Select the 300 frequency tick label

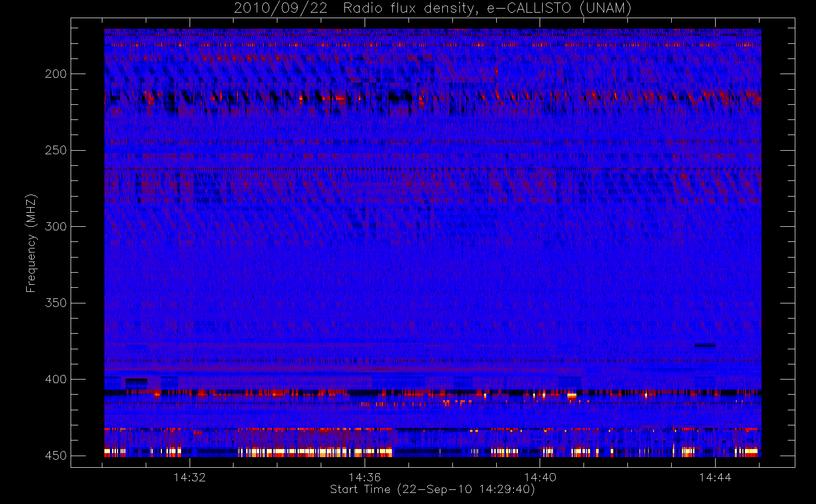(55, 226)
